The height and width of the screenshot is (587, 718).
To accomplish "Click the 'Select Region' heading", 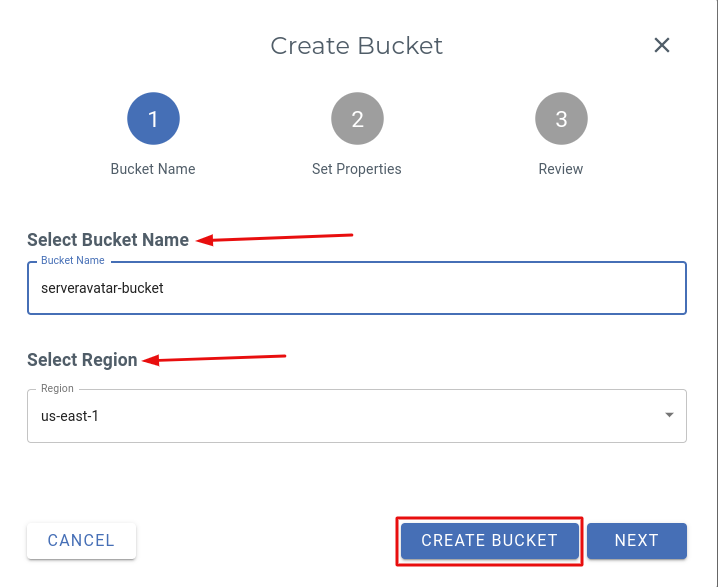I will coord(82,360).
